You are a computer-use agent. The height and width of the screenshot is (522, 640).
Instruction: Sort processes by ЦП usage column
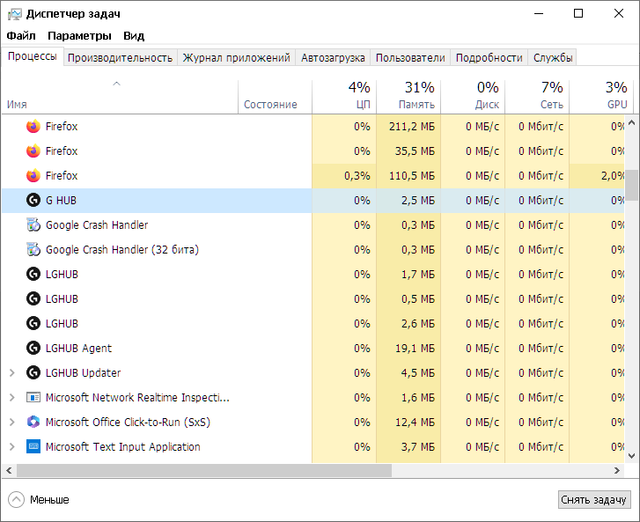(344, 96)
